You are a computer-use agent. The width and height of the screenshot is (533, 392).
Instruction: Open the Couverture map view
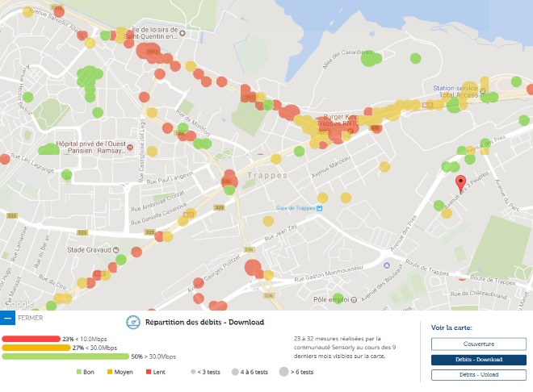pyautogui.click(x=479, y=344)
